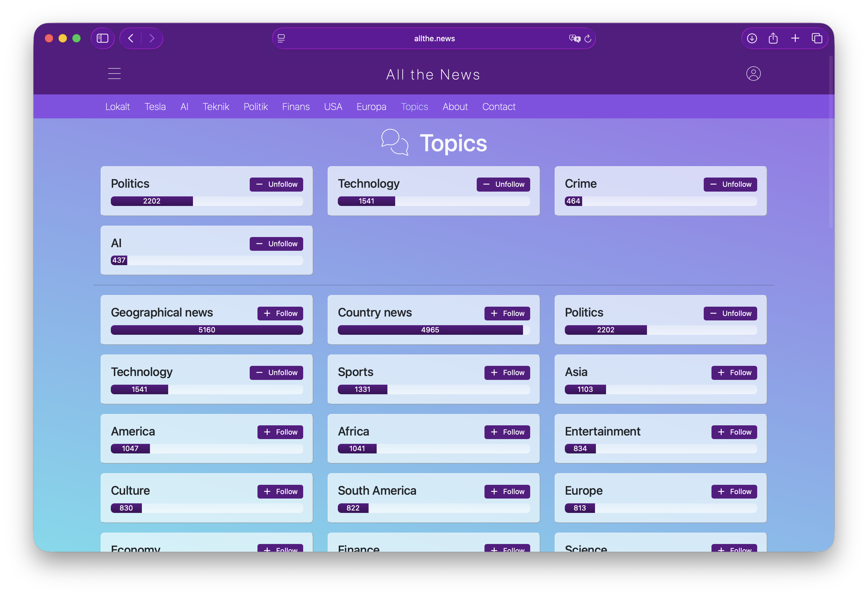Click the address bar showing allthe.news
868x596 pixels.
[x=434, y=38]
